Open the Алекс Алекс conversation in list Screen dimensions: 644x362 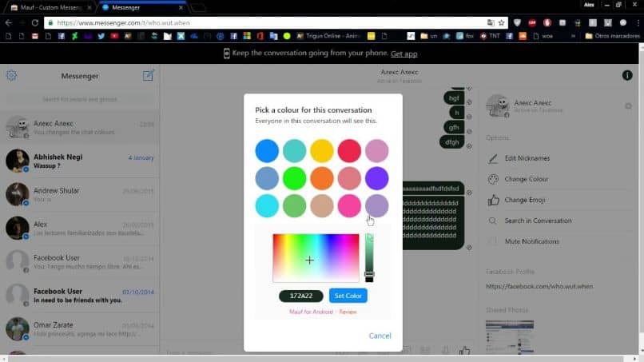pos(80,127)
